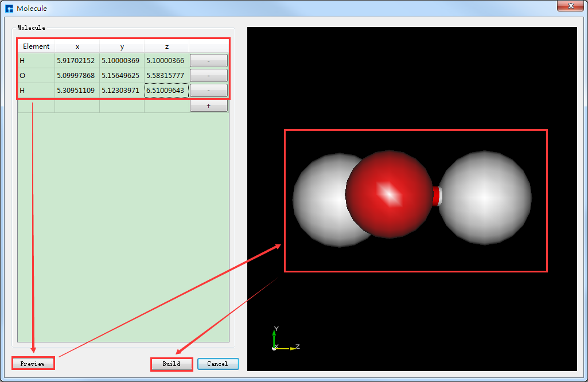
Task: Click the Preview button
Action: [x=33, y=363]
